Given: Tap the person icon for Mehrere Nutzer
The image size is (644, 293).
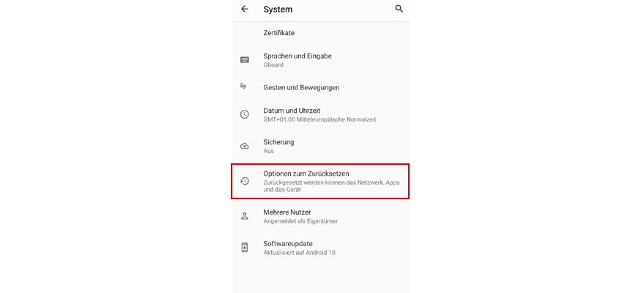Looking at the screenshot, I should click(x=245, y=216).
